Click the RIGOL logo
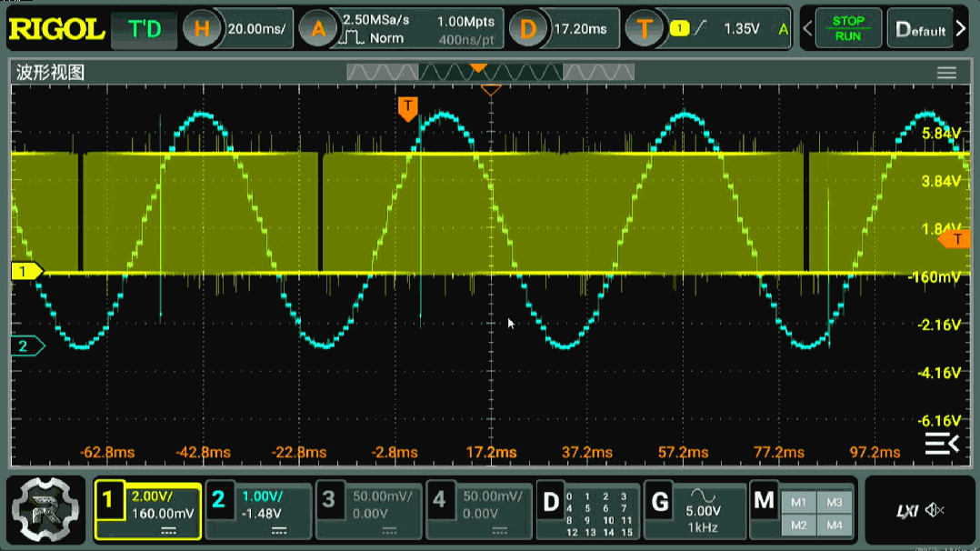The height and width of the screenshot is (551, 980). (x=57, y=29)
